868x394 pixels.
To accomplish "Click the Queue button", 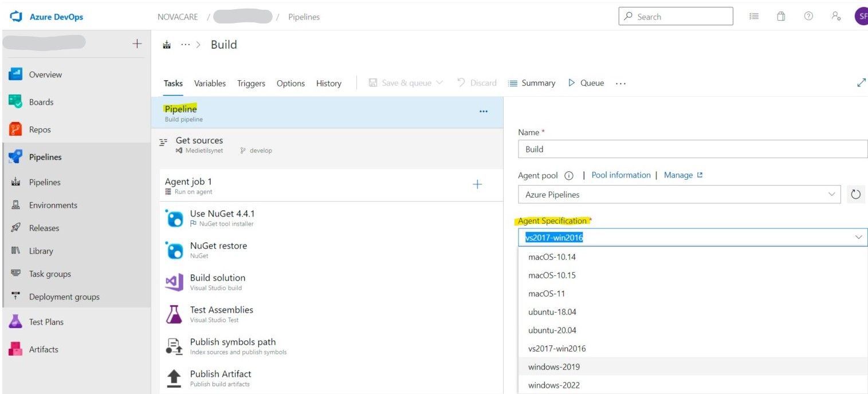I will (586, 83).
